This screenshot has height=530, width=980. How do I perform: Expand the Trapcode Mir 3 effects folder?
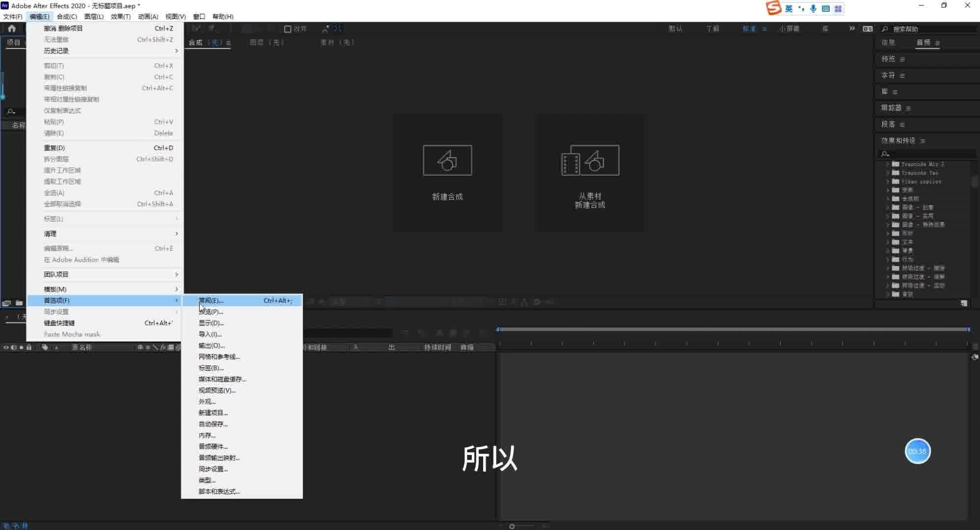click(888, 164)
